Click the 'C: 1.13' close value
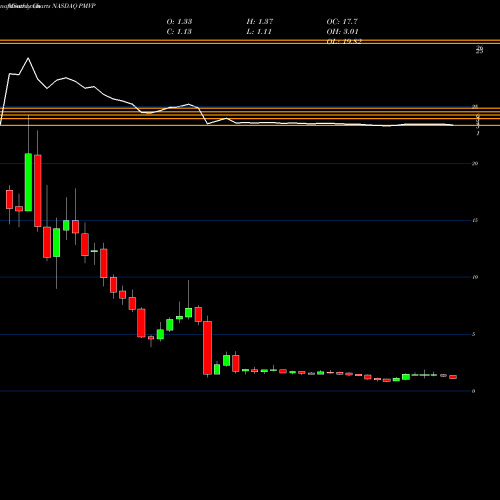 pyautogui.click(x=179, y=32)
